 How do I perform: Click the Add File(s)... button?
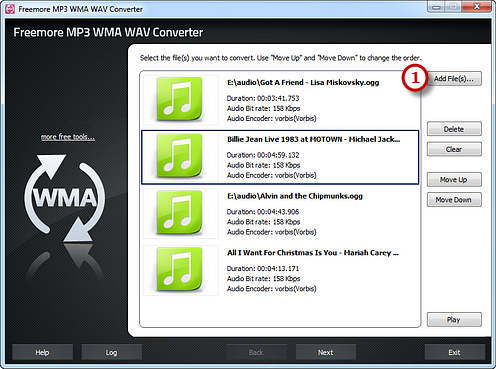tap(454, 79)
